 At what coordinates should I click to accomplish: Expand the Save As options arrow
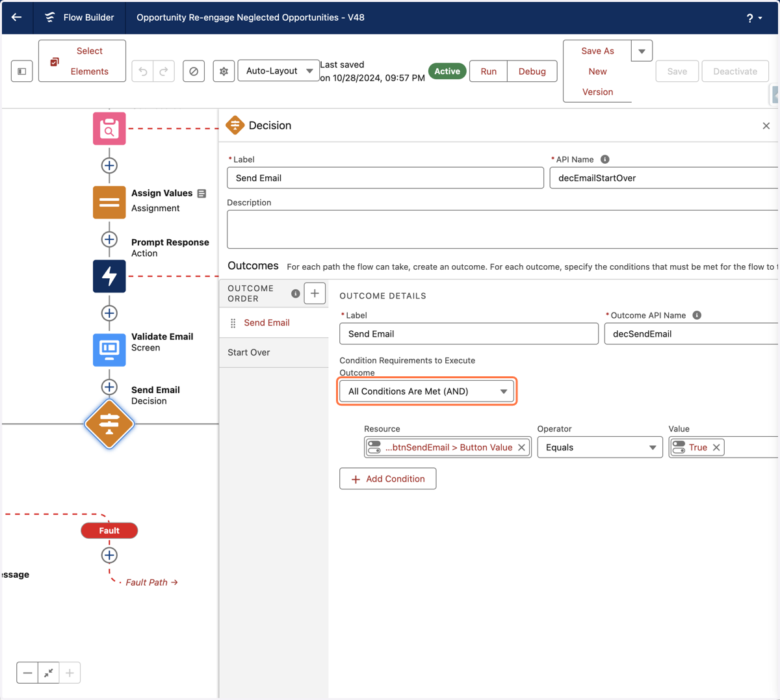click(x=642, y=51)
